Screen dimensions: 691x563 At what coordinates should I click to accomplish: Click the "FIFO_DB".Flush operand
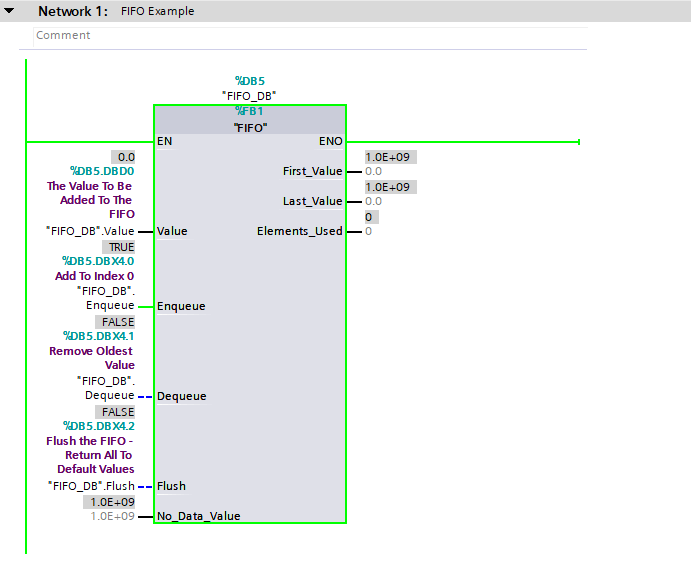point(90,486)
